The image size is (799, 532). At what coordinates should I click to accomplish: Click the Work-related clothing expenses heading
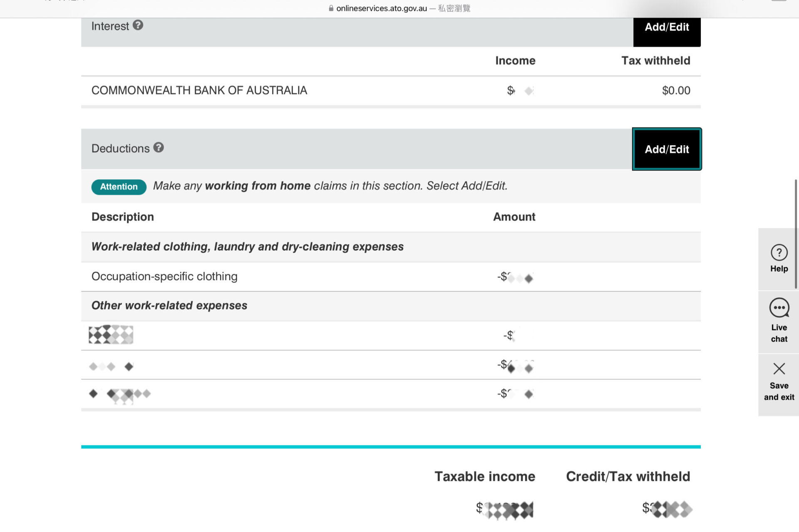pos(247,247)
